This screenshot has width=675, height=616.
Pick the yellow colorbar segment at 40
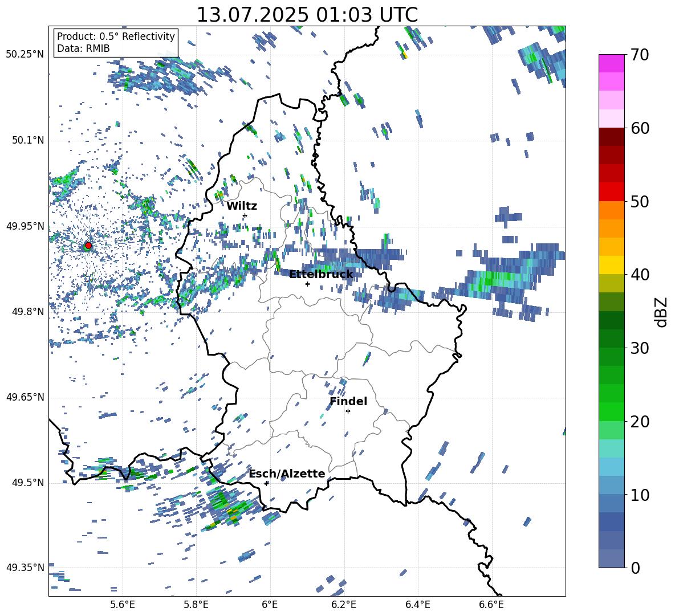pyautogui.click(x=611, y=265)
